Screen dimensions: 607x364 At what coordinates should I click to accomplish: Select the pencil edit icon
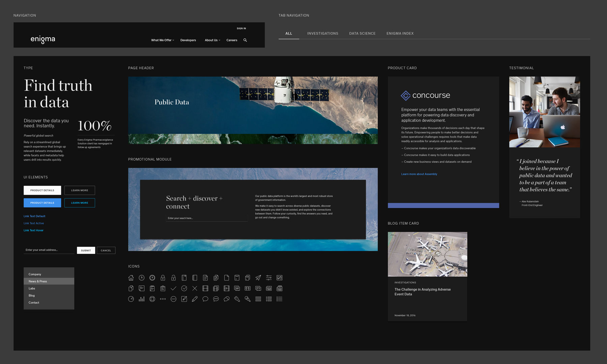195,299
